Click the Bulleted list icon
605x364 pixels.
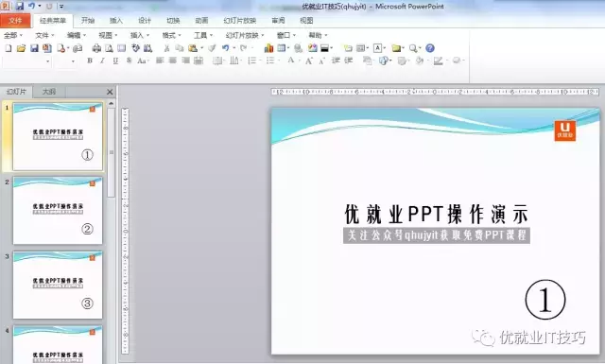coord(270,61)
